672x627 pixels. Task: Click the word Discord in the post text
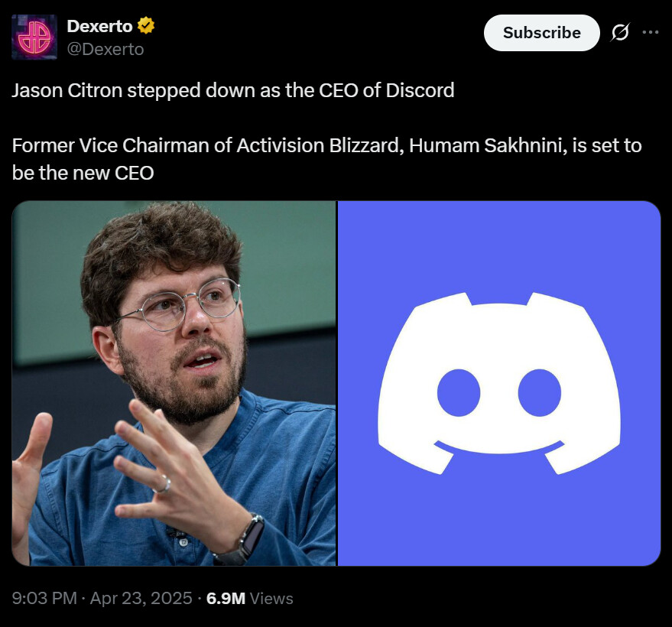[x=420, y=91]
